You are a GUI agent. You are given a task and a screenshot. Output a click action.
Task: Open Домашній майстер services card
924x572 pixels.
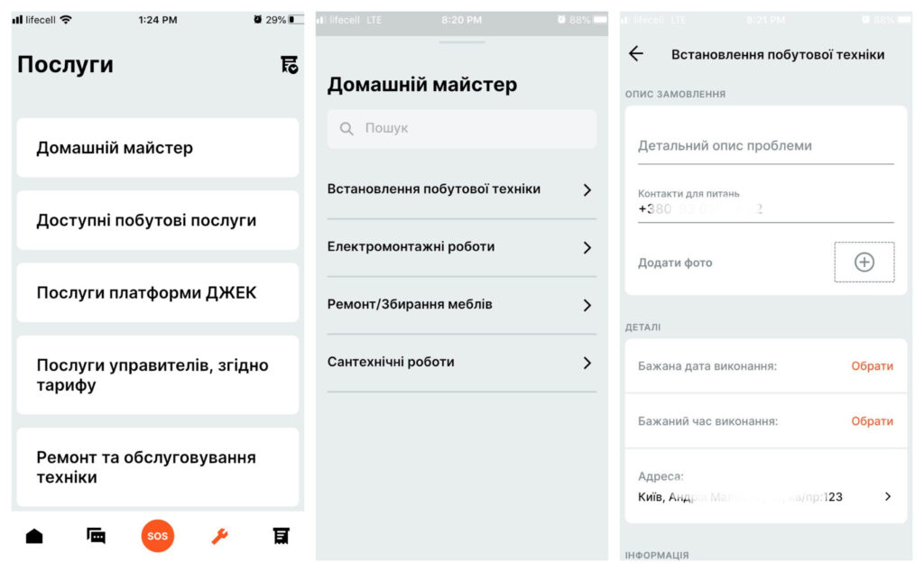tap(157, 148)
